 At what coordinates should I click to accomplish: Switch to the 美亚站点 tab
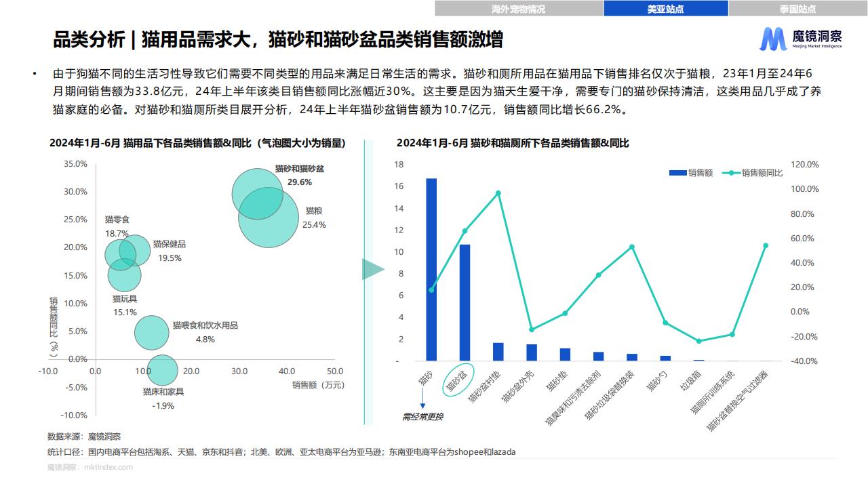[x=665, y=9]
